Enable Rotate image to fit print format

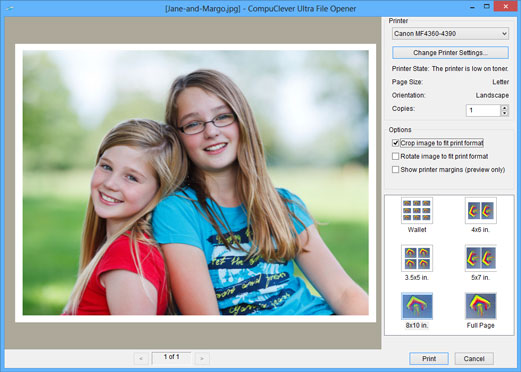tap(396, 156)
